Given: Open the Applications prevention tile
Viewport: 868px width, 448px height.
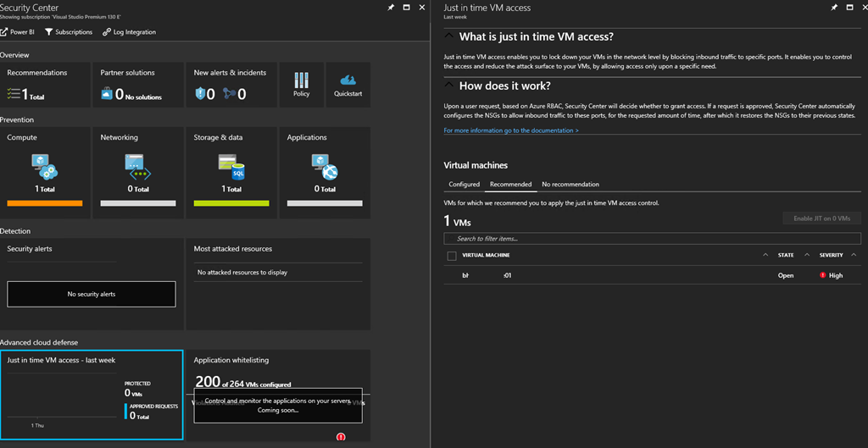Looking at the screenshot, I should tap(325, 167).
